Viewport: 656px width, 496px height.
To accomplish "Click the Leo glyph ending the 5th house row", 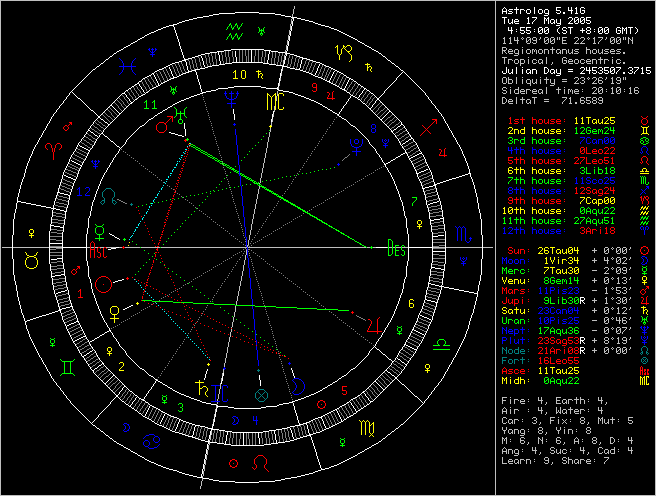I will click(644, 161).
